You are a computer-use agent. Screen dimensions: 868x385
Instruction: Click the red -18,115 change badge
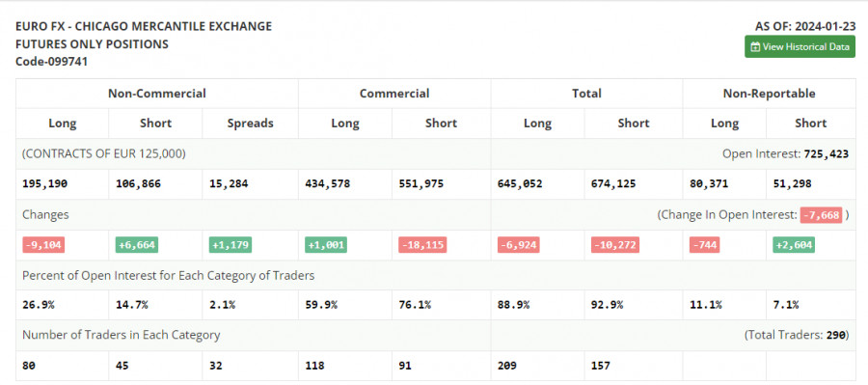click(422, 245)
